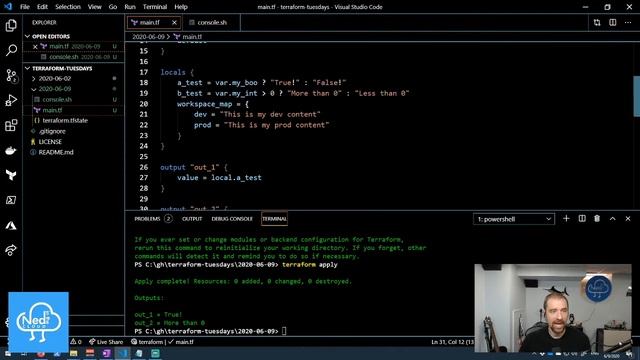Image resolution: width=640 pixels, height=360 pixels.
Task: Click the warnings count in status bar
Action: (76, 342)
